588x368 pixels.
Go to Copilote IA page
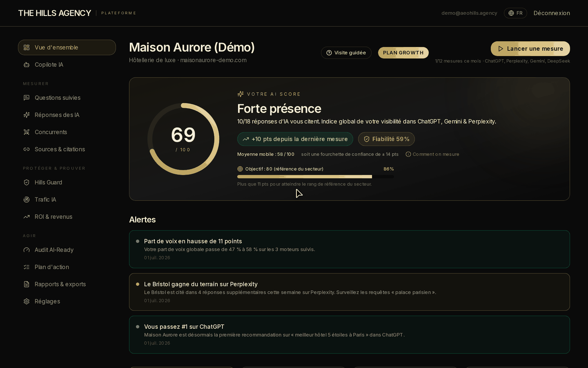click(67, 65)
